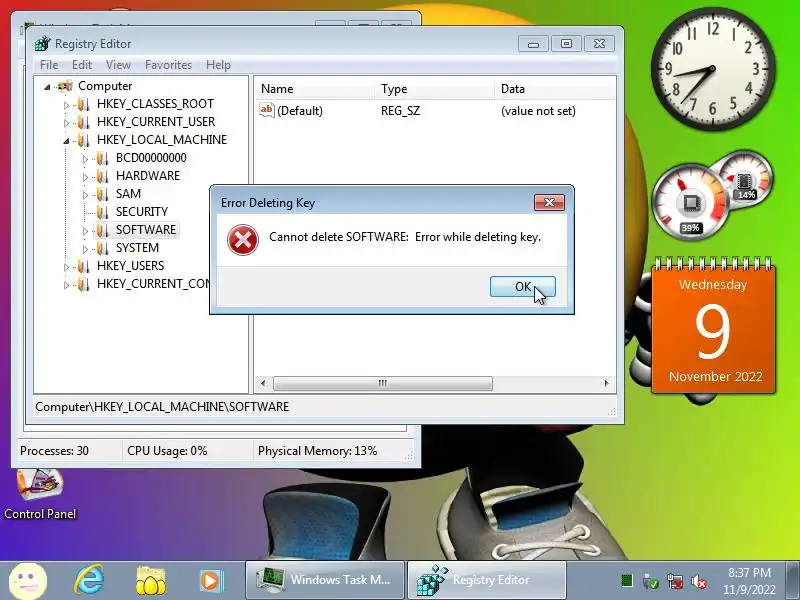The image size is (800, 600).
Task: Click the analog clock desktop gadget
Action: pos(713,69)
